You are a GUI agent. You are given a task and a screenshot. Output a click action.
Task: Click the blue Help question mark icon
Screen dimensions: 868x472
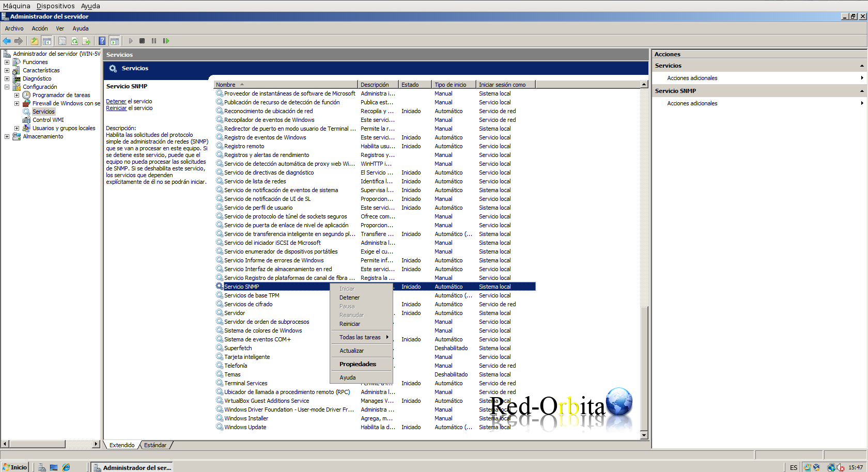click(102, 41)
